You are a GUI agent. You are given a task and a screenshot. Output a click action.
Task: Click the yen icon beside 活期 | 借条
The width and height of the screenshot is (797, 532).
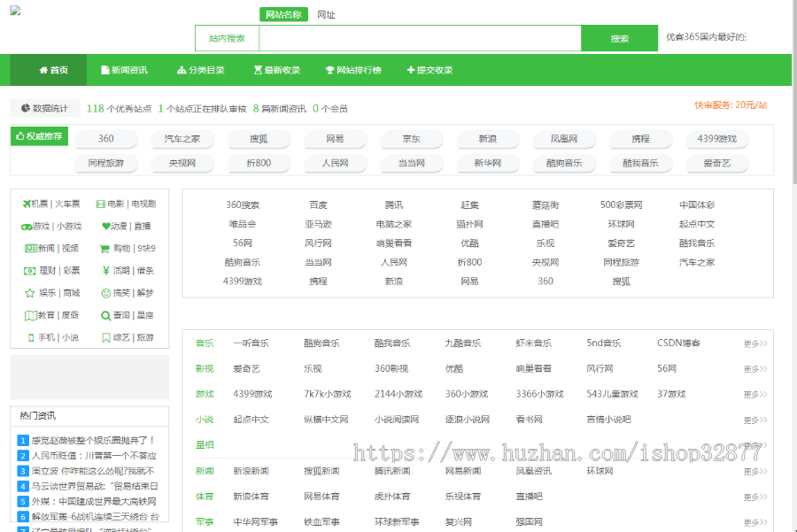(x=105, y=271)
